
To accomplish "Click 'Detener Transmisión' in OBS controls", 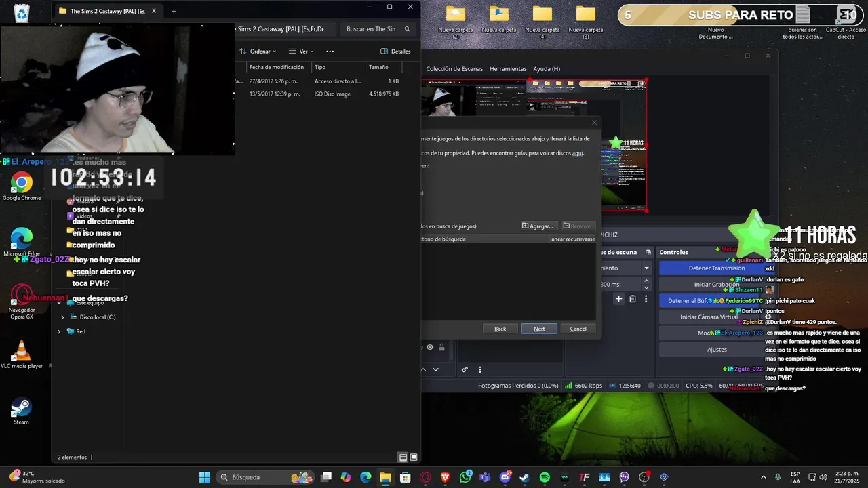I will (717, 268).
